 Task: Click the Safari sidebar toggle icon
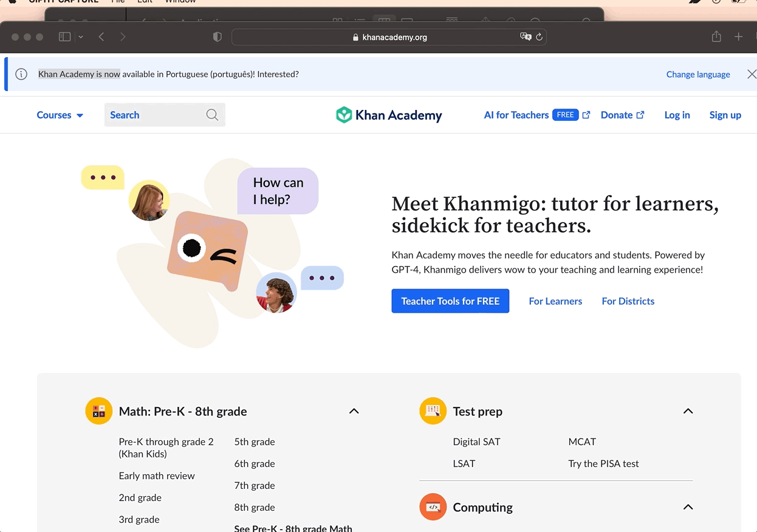[64, 37]
